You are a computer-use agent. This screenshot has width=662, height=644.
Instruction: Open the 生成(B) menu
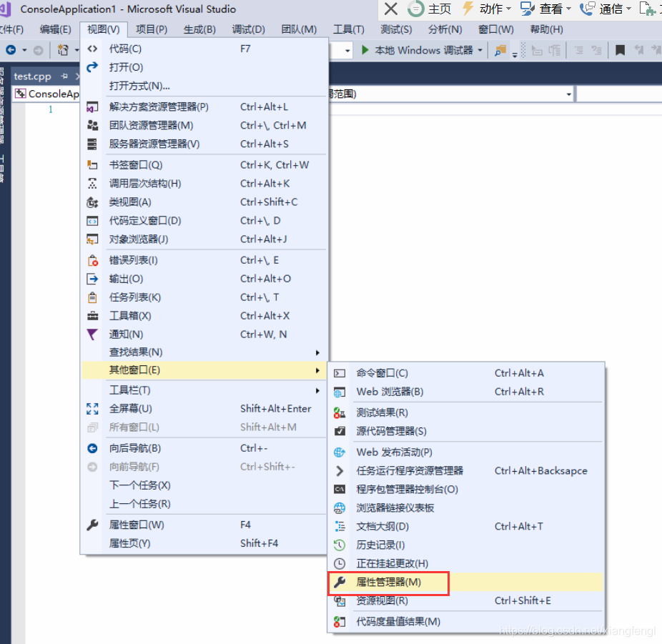click(x=199, y=29)
